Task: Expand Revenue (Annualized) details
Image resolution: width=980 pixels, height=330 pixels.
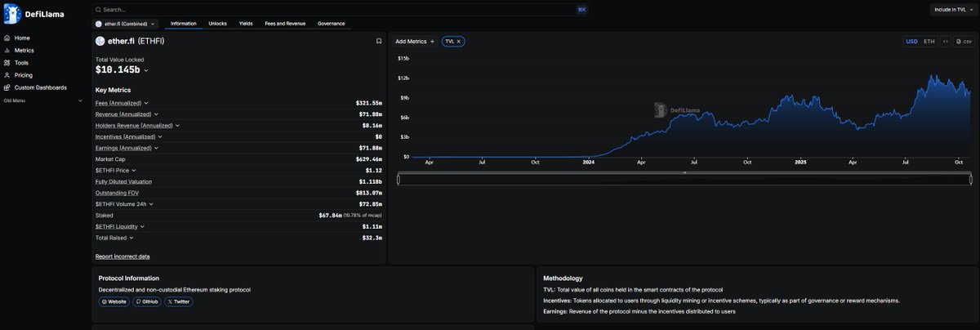Action: (x=156, y=114)
